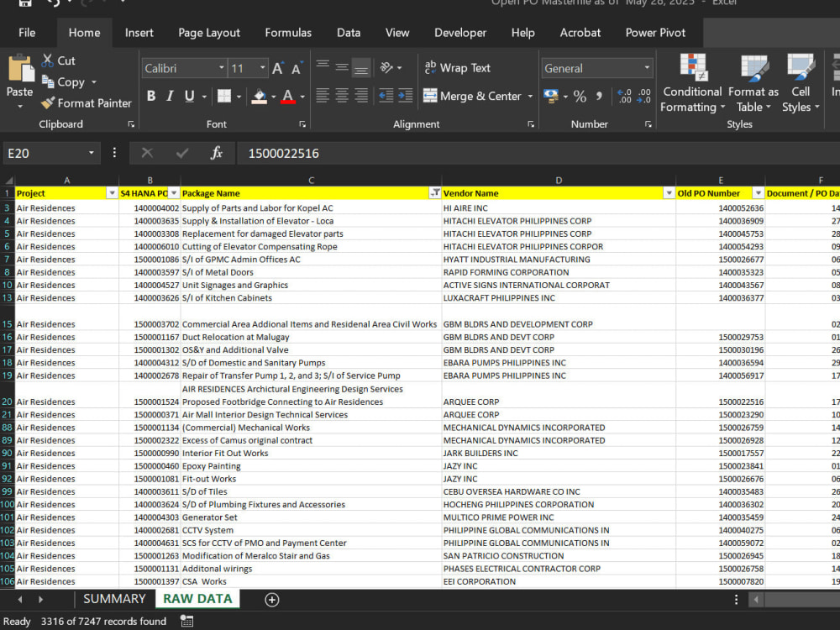Image resolution: width=840 pixels, height=630 pixels.
Task: Open the Font dialog launcher
Action: (x=302, y=124)
